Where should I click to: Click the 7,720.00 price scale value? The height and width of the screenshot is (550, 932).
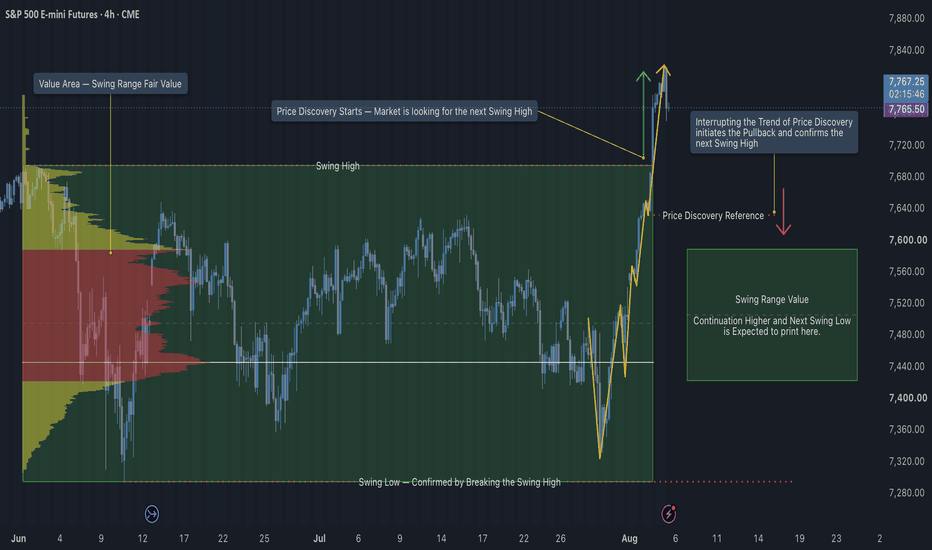pyautogui.click(x=906, y=145)
